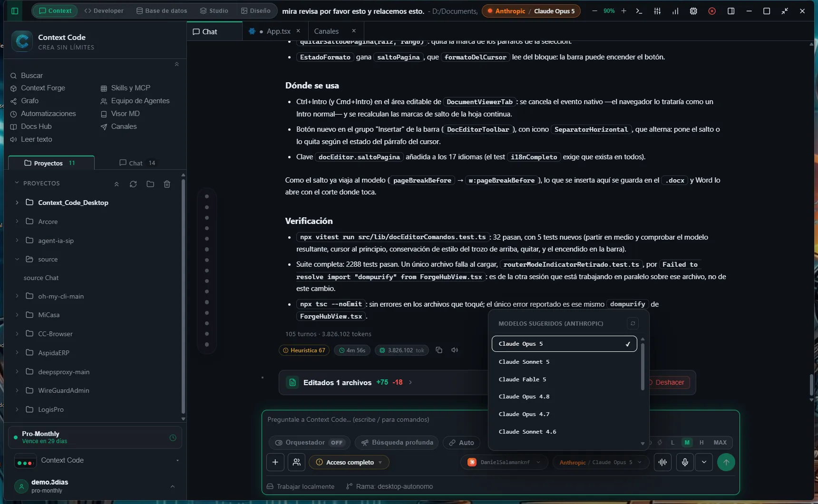The width and height of the screenshot is (818, 504).
Task: Switch to the Diseño tab
Action: pos(256,10)
